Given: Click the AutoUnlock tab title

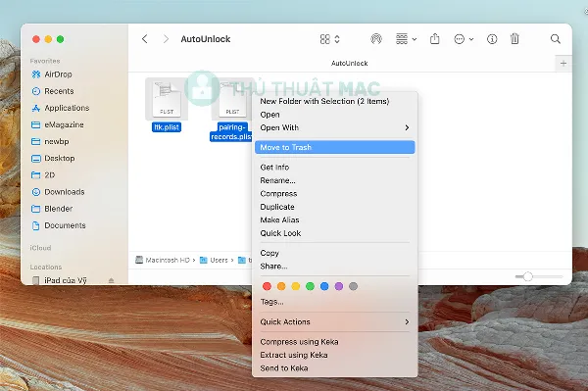Looking at the screenshot, I should tap(350, 64).
